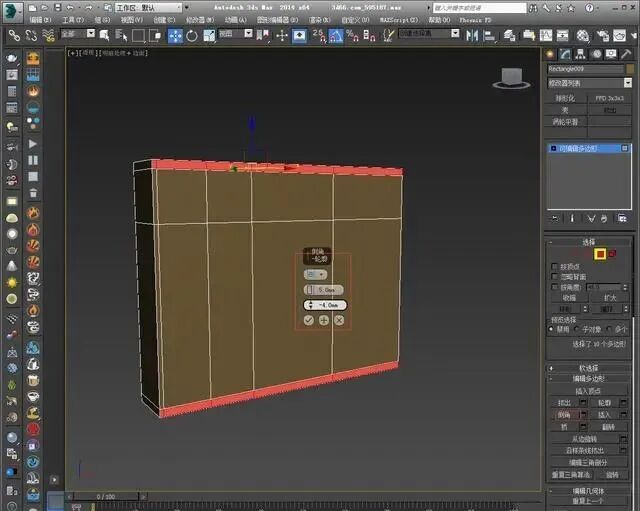Click the ViewCube in the viewport
The image size is (640, 511).
[511, 78]
